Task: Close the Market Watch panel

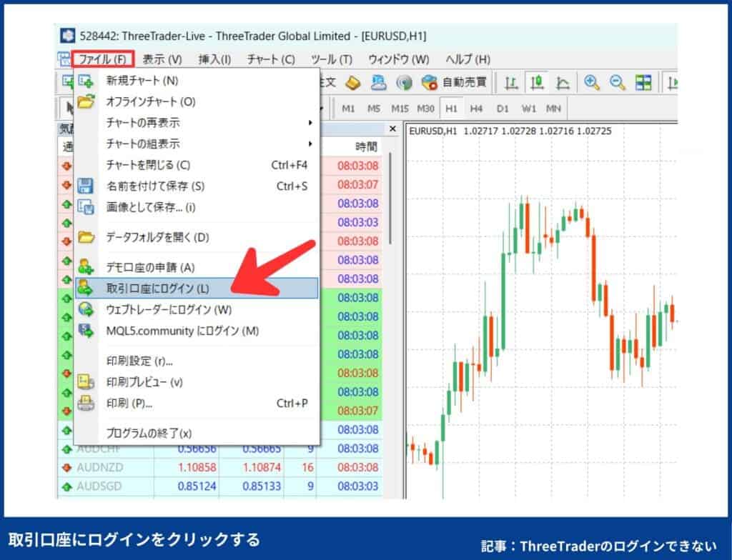Action: 392,129
